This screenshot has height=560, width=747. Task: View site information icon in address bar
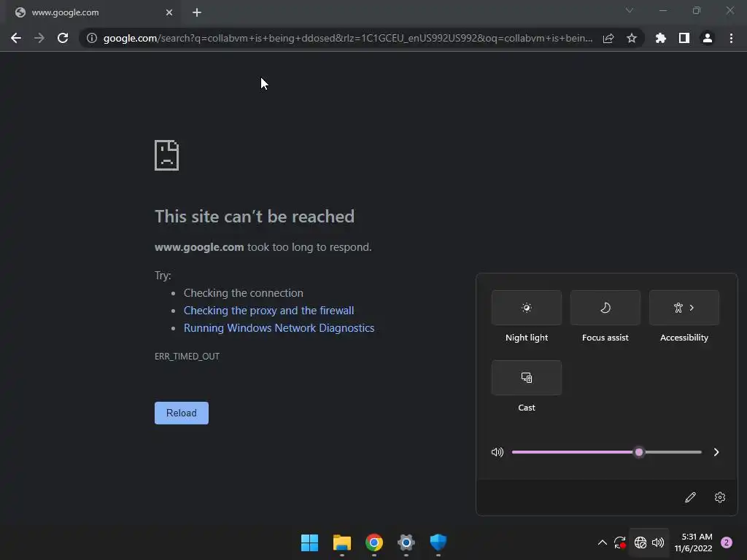(92, 38)
